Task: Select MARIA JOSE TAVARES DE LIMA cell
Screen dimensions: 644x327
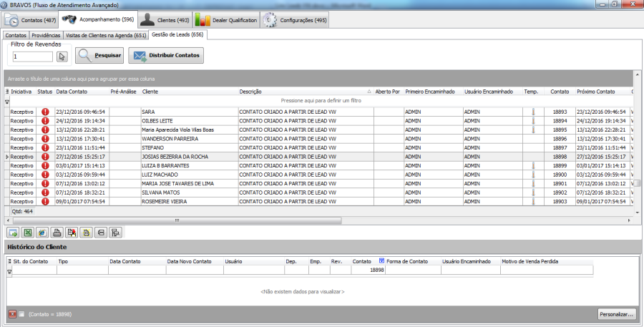Action: (190, 184)
